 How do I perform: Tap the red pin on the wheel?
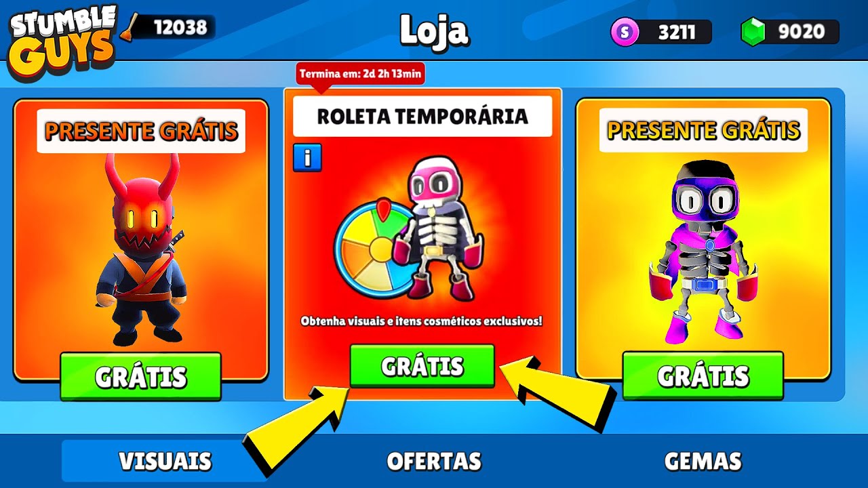[x=384, y=209]
